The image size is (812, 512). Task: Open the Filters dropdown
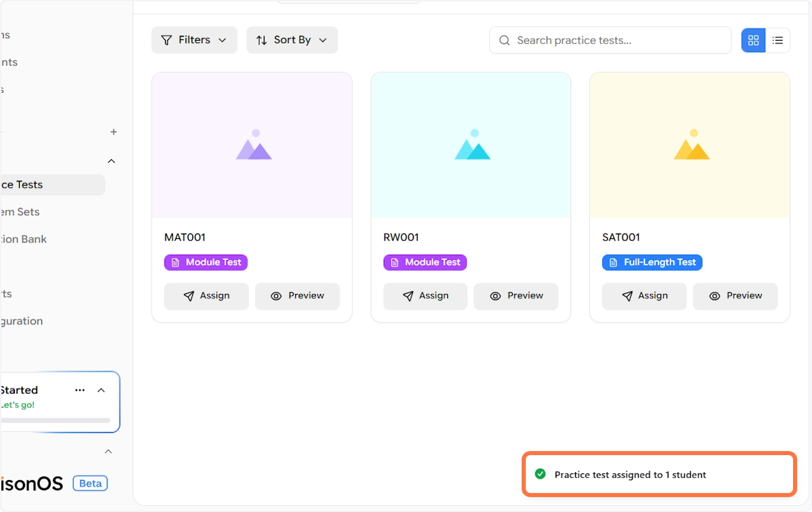(194, 40)
